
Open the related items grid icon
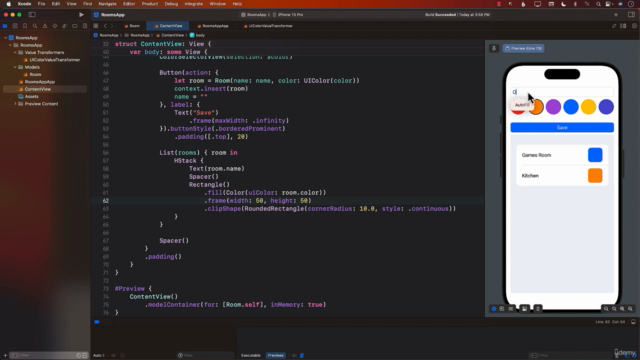click(96, 26)
